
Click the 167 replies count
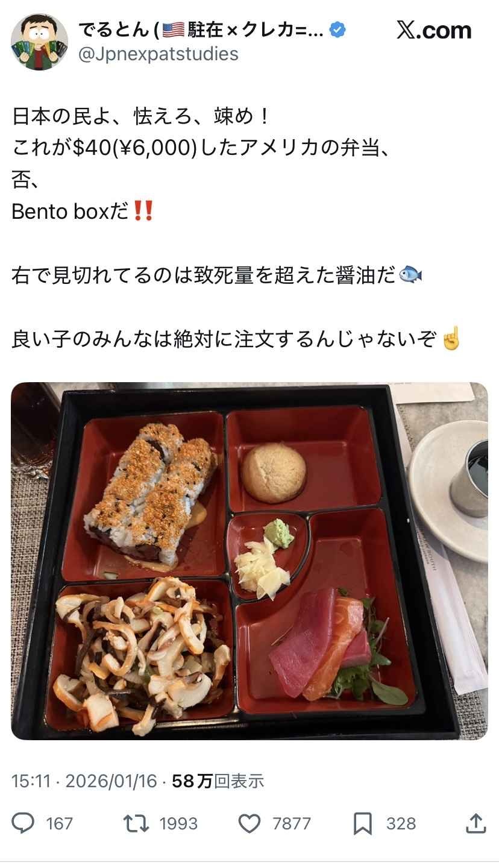coord(59,823)
